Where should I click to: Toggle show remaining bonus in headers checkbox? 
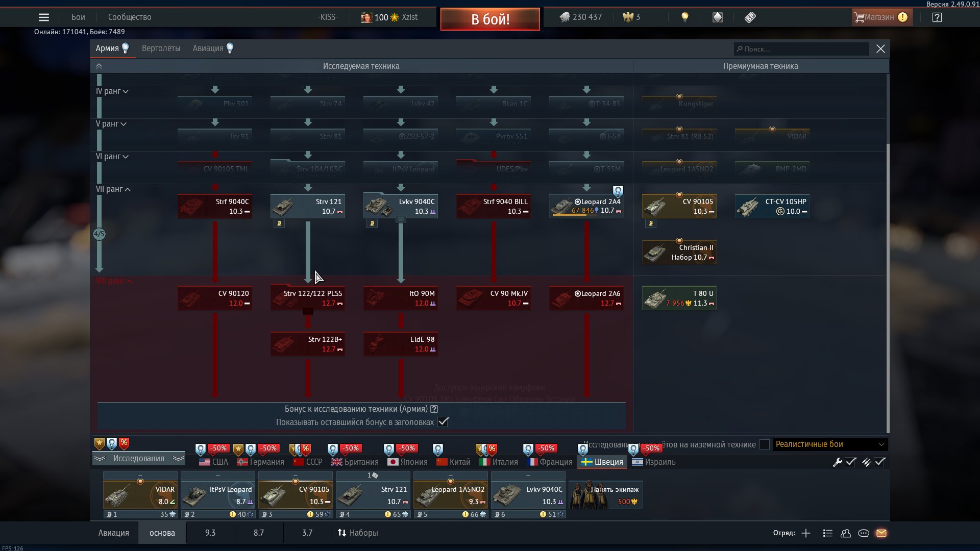[443, 422]
